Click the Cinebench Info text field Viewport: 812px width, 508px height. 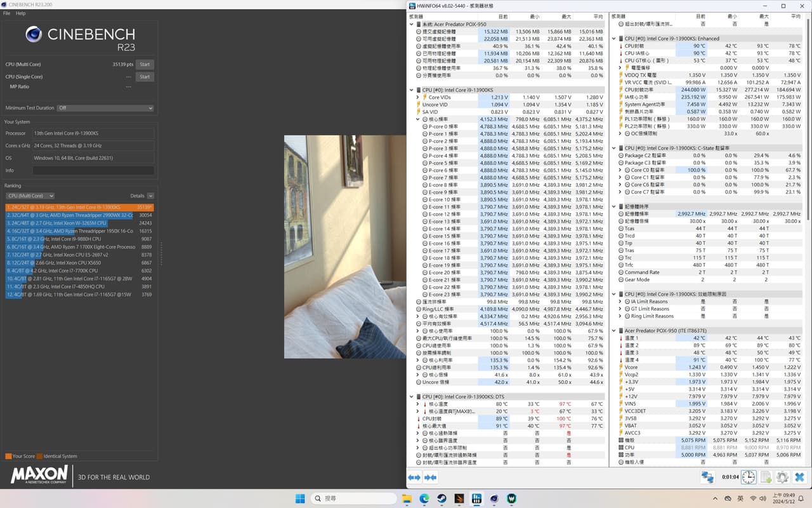tap(93, 170)
